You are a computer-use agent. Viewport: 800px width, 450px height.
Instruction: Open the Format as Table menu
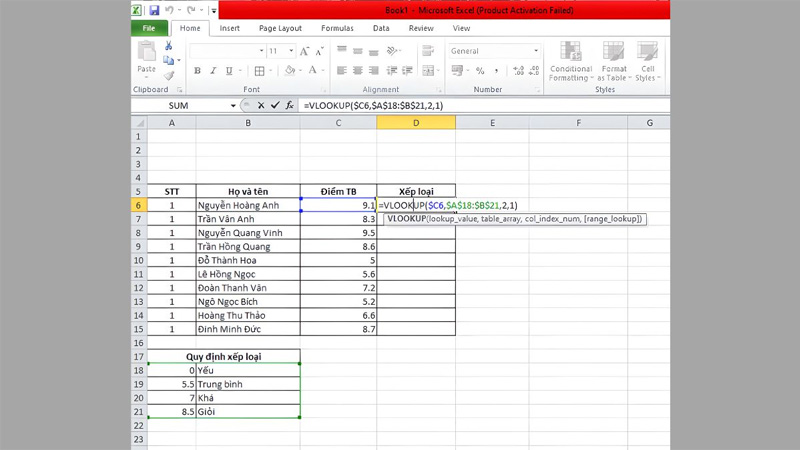click(614, 61)
